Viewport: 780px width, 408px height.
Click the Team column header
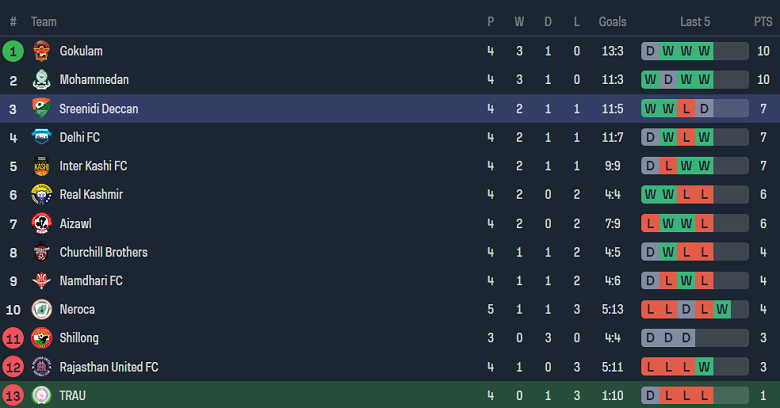pyautogui.click(x=43, y=21)
